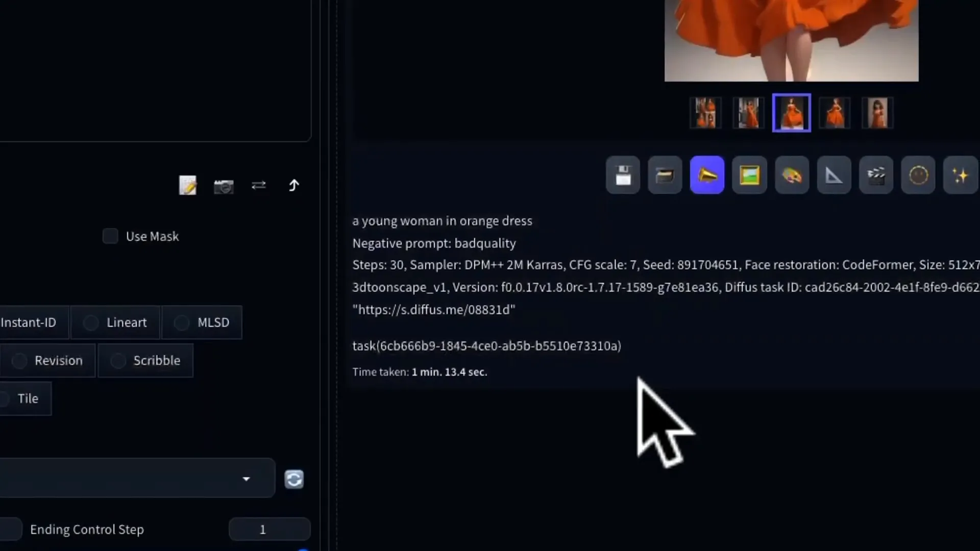980x551 pixels.
Task: Click the refresh/sync button
Action: coord(294,479)
